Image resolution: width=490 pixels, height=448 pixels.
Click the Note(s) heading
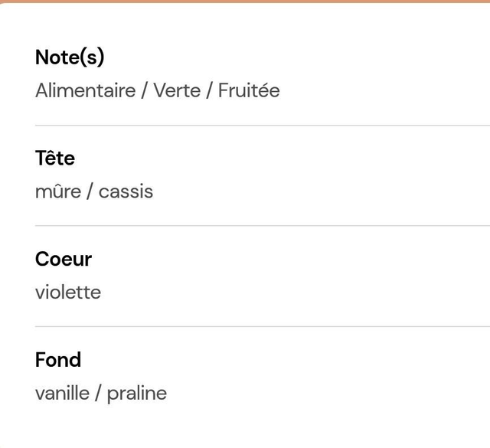click(x=70, y=57)
